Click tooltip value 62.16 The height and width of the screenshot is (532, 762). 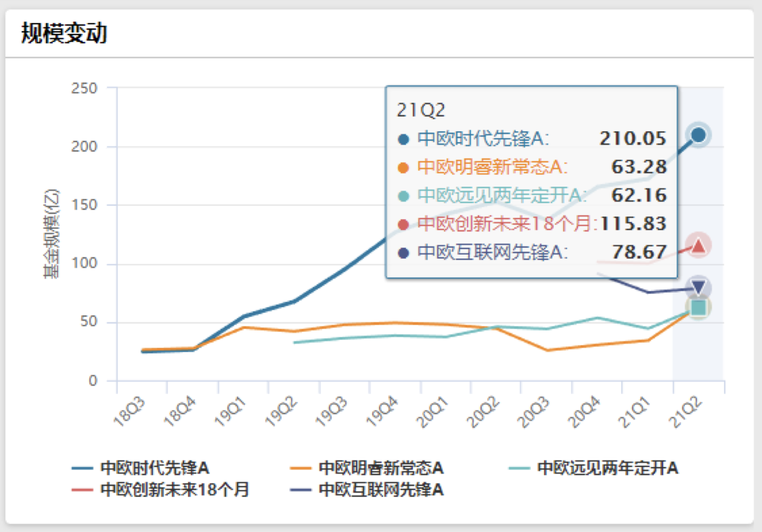click(639, 195)
